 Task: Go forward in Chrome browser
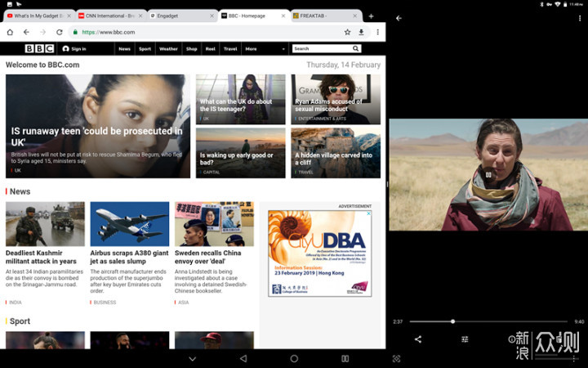42,32
